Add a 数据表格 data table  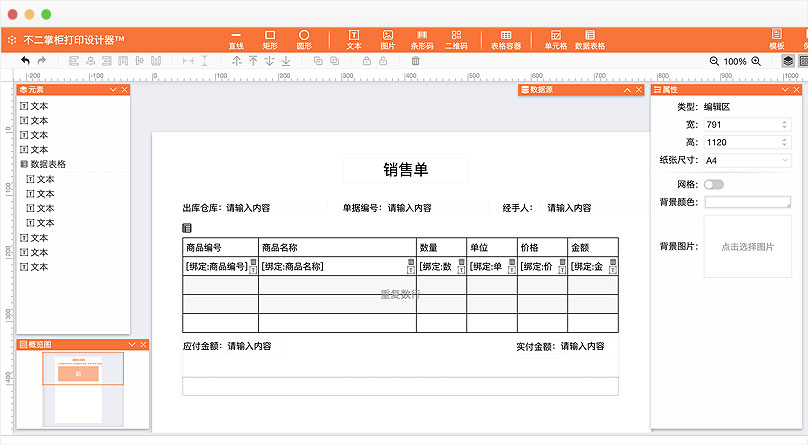coord(590,40)
